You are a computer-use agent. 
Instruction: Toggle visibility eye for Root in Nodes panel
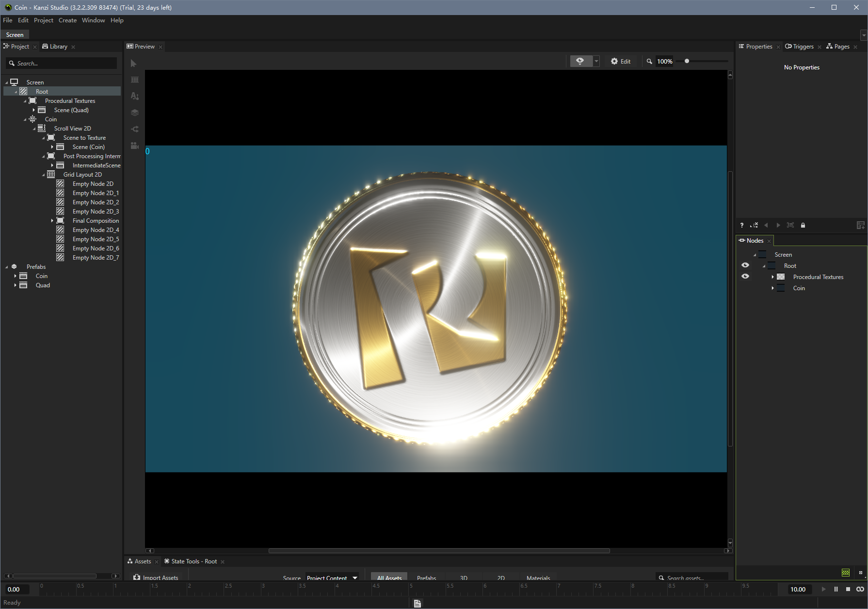tap(745, 265)
